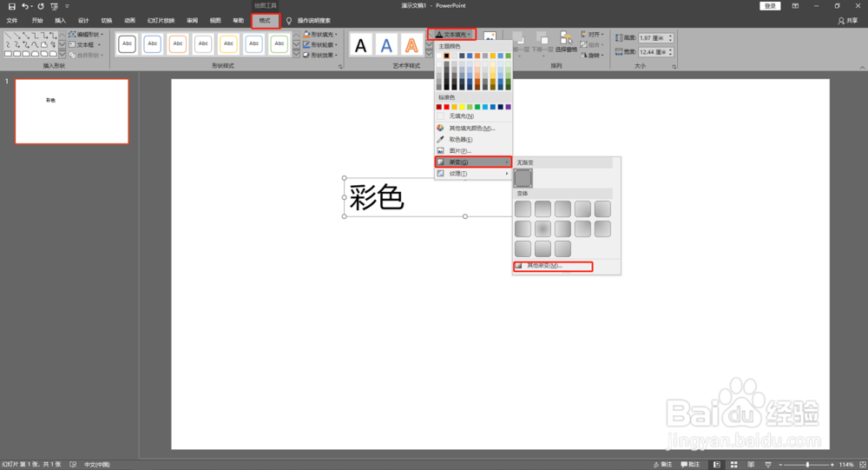This screenshot has height=470, width=868.
Task: Click the 高度 height value field
Action: click(x=655, y=38)
